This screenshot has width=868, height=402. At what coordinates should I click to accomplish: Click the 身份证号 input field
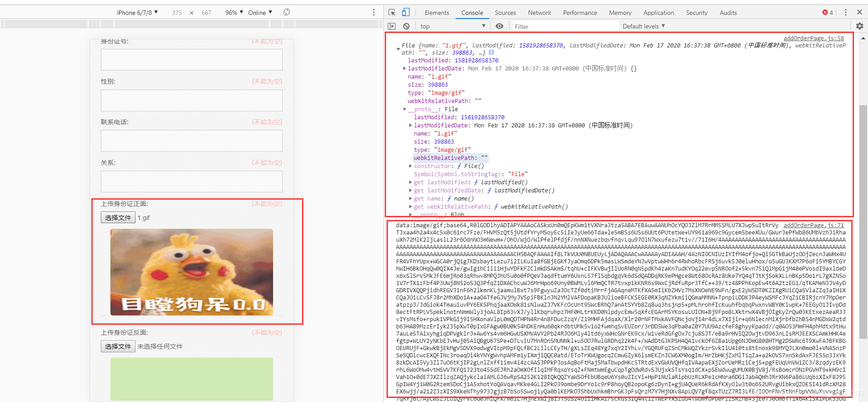click(x=192, y=60)
